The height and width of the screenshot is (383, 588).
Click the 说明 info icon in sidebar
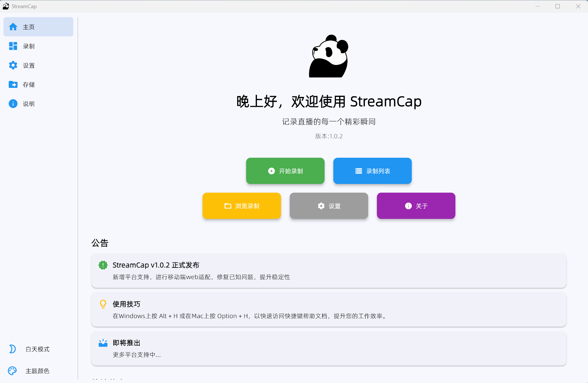pos(13,104)
